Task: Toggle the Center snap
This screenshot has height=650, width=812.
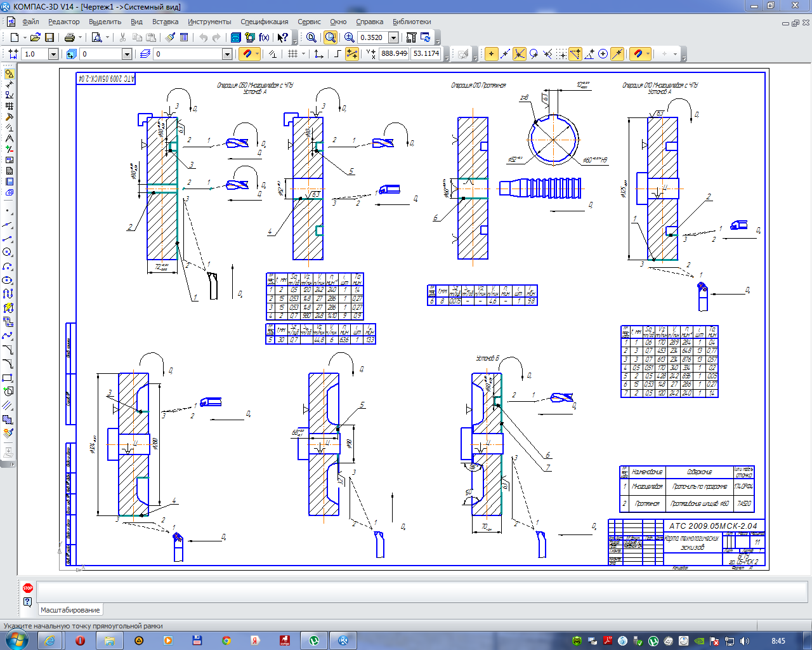Action: click(603, 54)
